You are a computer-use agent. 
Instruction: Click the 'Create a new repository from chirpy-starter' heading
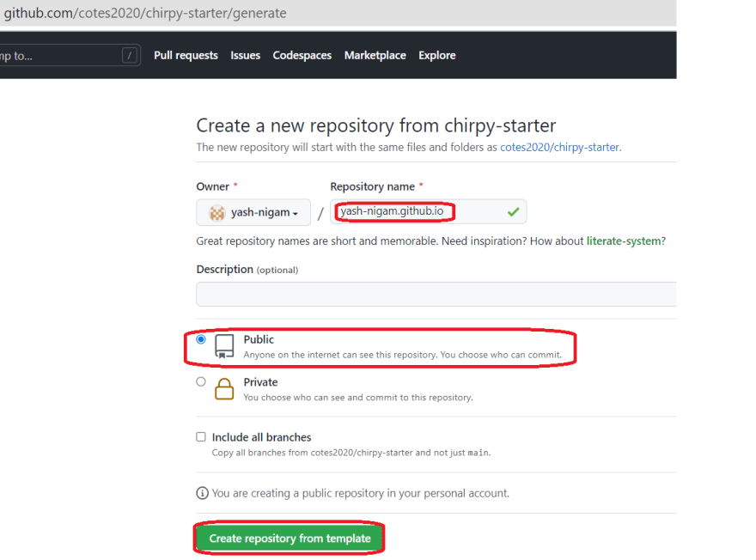[x=376, y=125]
